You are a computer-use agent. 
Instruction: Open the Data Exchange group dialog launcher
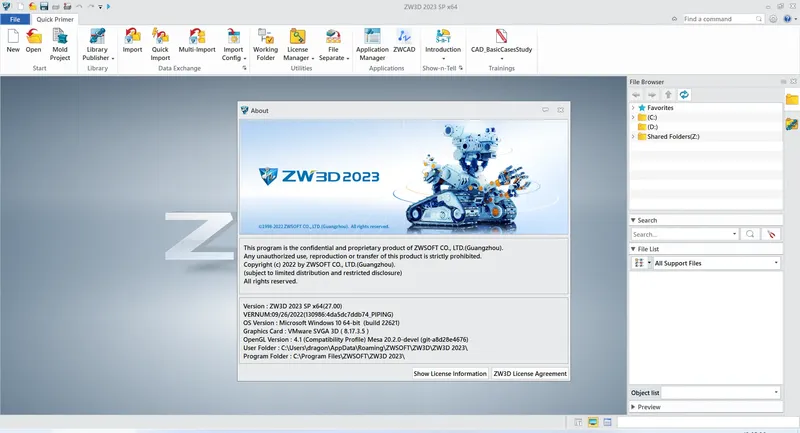[244, 68]
